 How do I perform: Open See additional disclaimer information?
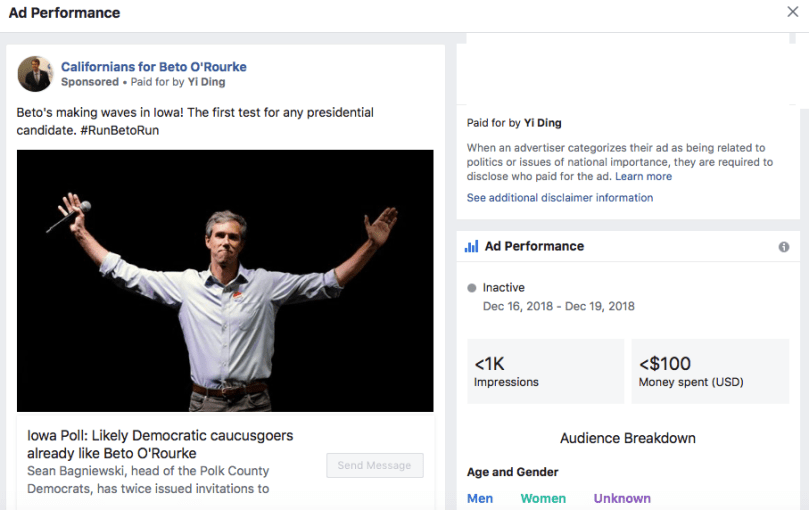pyautogui.click(x=559, y=198)
